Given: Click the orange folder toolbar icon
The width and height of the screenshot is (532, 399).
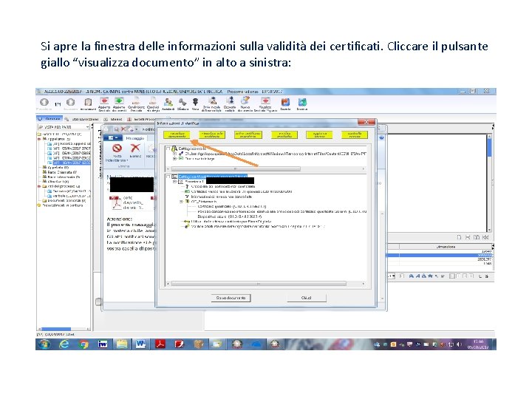Looking at the screenshot, I should [x=285, y=102].
